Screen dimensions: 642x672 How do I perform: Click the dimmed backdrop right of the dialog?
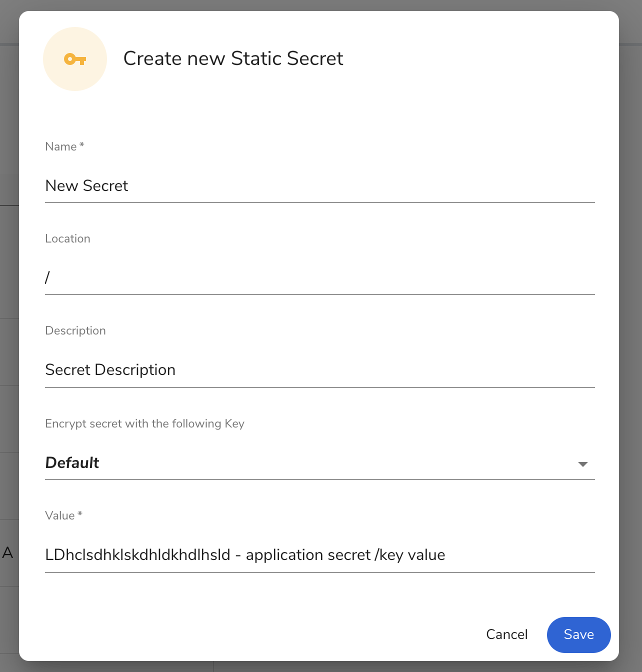(x=630, y=350)
